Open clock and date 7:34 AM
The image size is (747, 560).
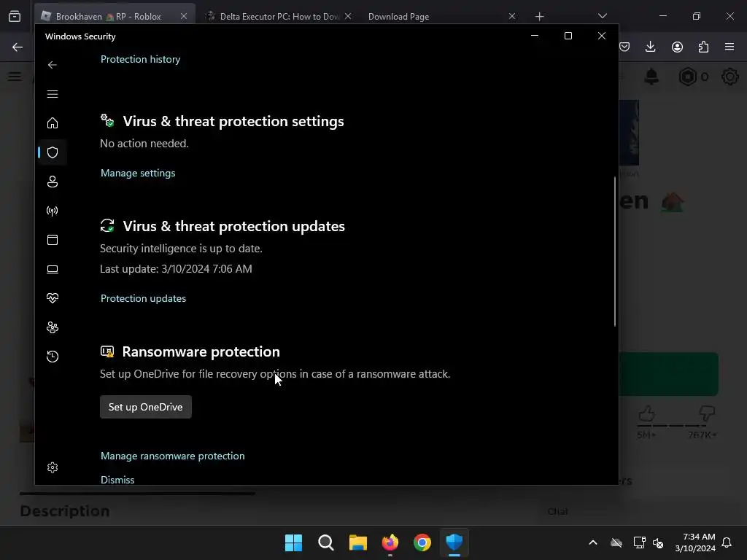point(695,542)
